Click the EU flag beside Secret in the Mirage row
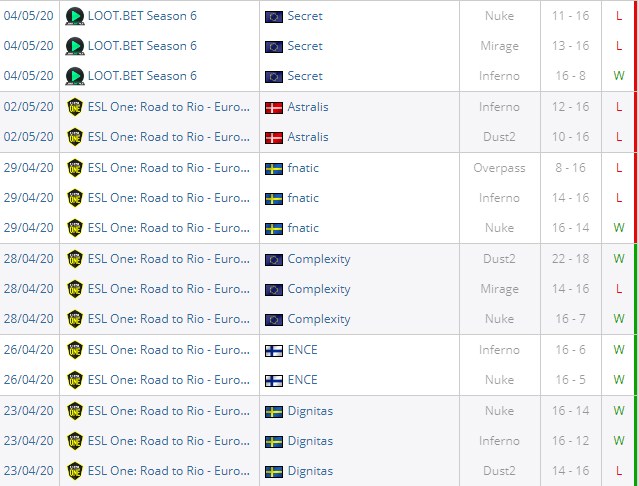 pyautogui.click(x=273, y=46)
